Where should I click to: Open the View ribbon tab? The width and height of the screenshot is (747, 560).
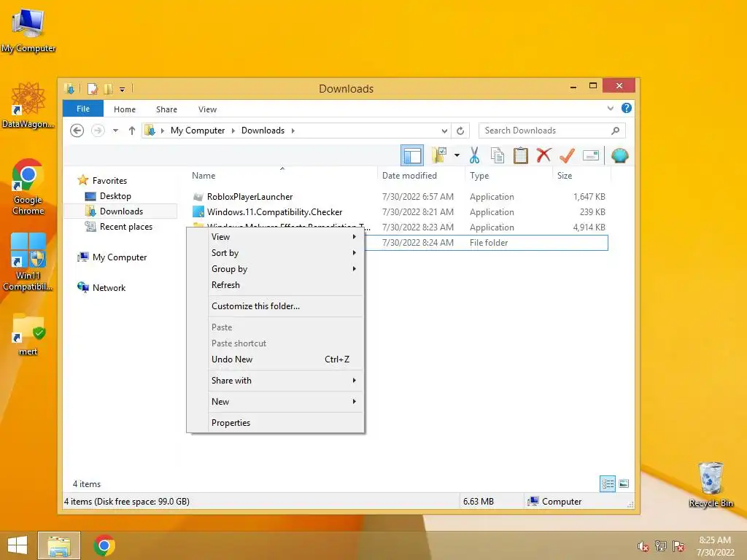(x=207, y=109)
